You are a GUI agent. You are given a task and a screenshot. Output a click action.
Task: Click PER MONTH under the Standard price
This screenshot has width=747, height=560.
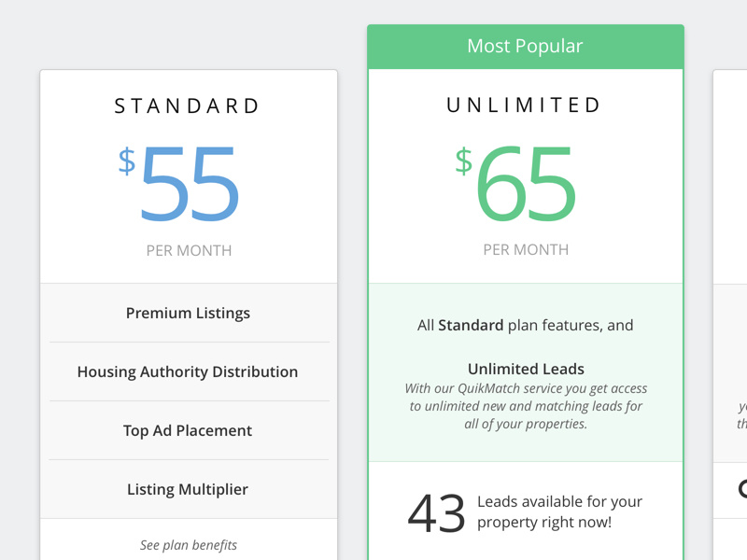[x=189, y=250]
